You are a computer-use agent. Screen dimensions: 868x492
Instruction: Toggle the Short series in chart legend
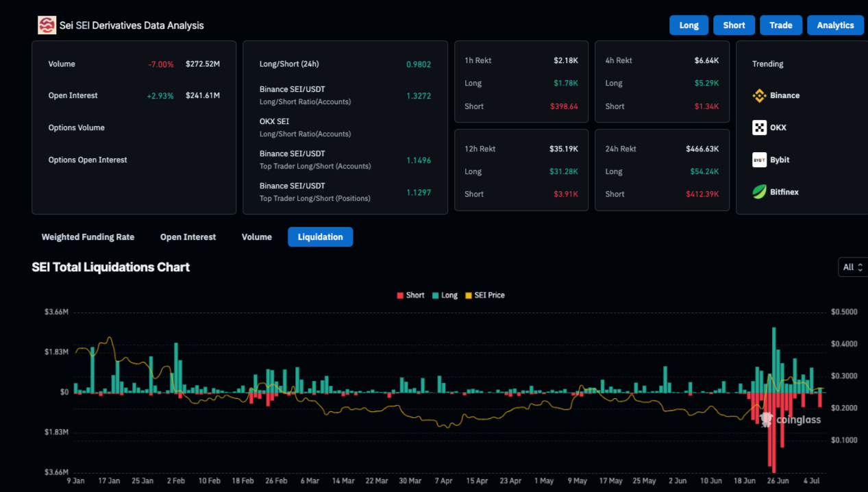(x=410, y=295)
